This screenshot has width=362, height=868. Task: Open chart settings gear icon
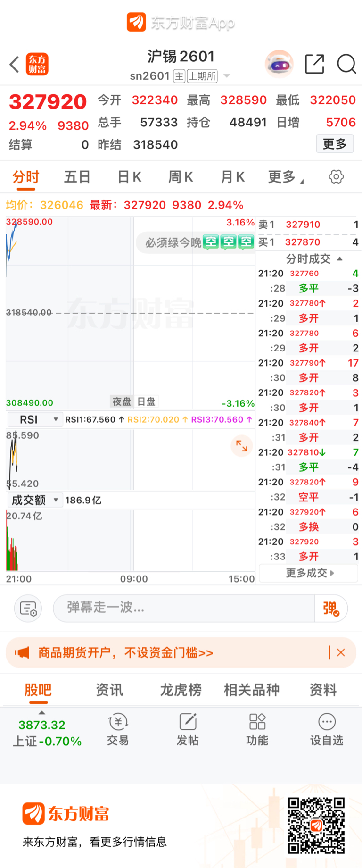tap(336, 177)
